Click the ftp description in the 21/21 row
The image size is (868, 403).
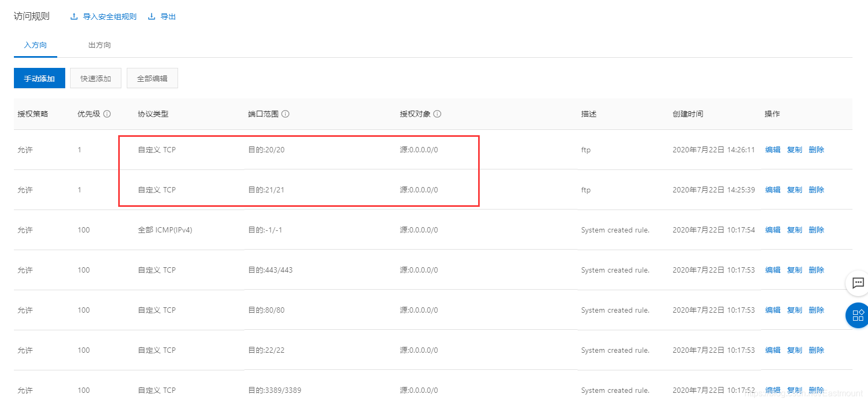click(586, 190)
